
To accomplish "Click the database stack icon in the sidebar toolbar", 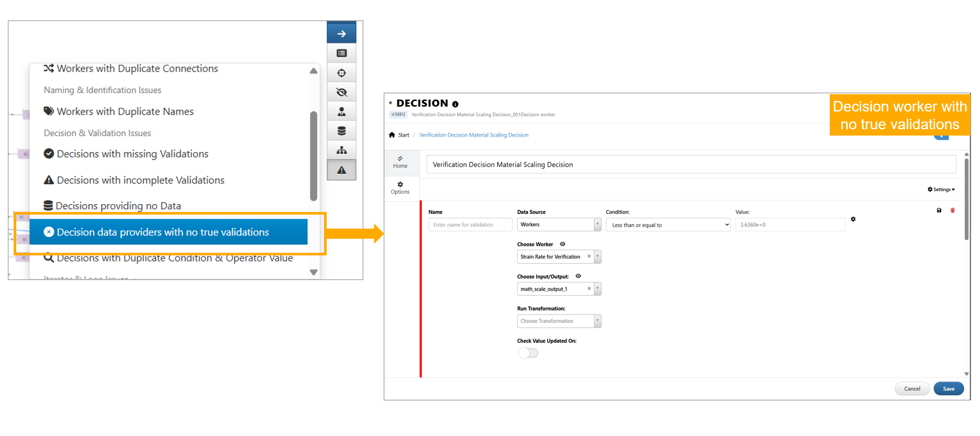I will click(341, 131).
